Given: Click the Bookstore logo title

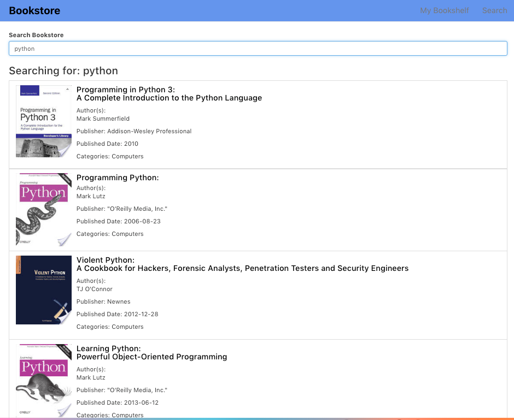Looking at the screenshot, I should [34, 10].
